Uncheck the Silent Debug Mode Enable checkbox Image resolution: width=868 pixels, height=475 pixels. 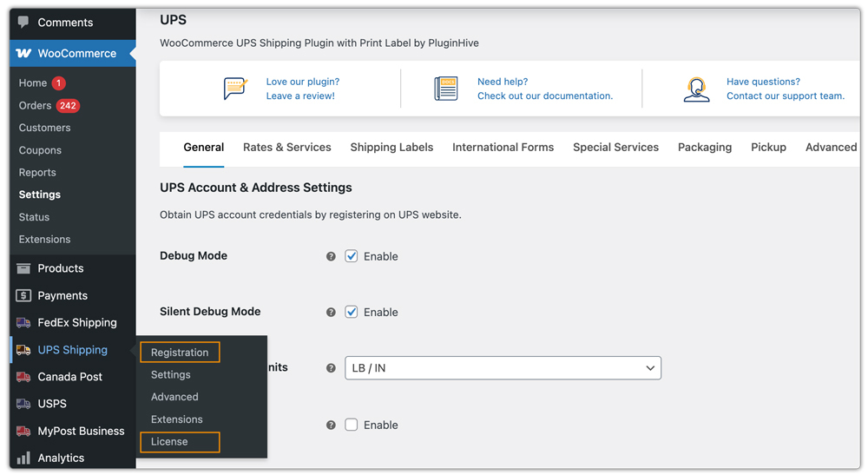click(351, 312)
